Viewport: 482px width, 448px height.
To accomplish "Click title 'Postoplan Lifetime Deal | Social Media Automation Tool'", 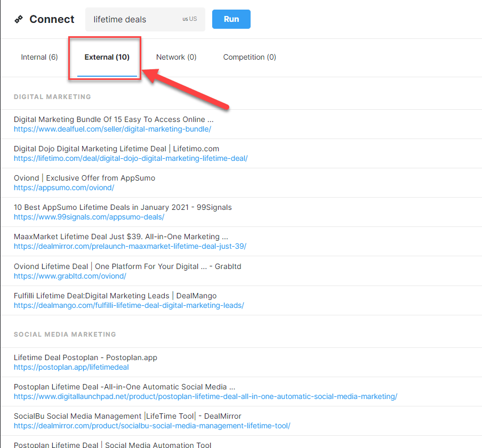I will click(x=113, y=445).
